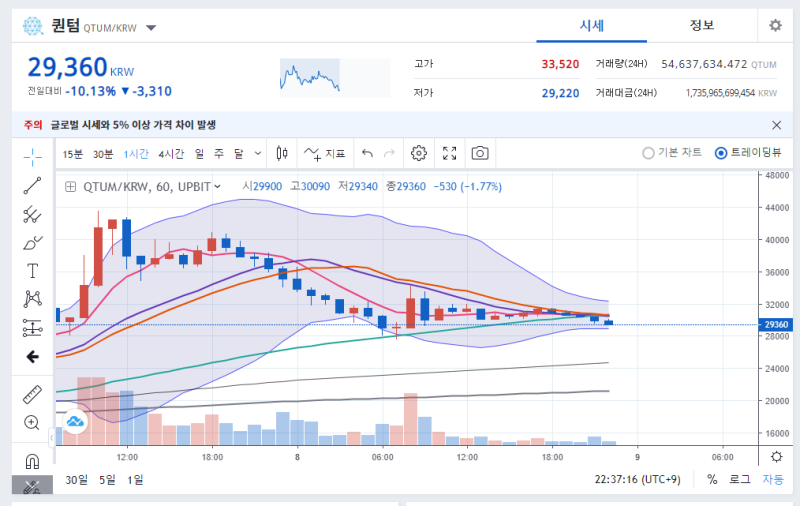This screenshot has width=800, height=506.
Task: Click the 22:37:16 (UTC+9) timezone button
Action: pos(638,479)
